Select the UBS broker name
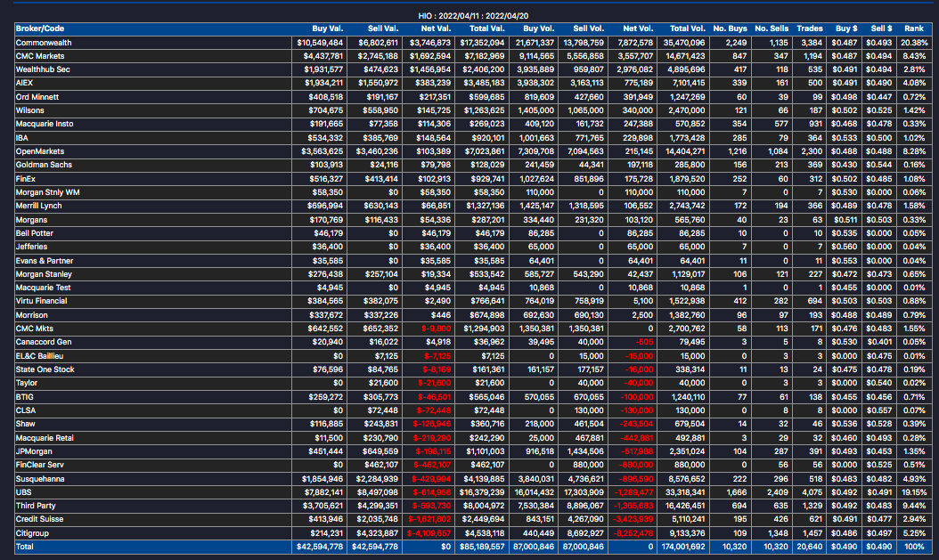Image resolution: width=939 pixels, height=560 pixels. [23, 492]
